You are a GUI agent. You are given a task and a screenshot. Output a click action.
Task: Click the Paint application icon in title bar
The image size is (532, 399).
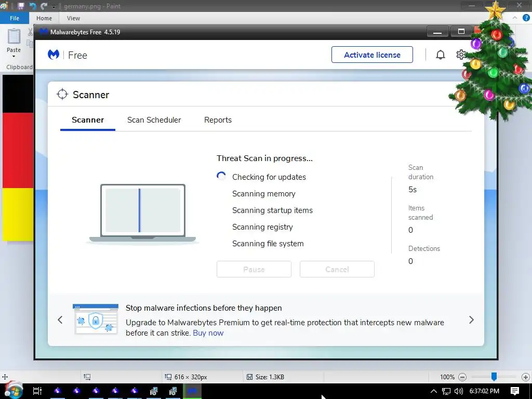(x=4, y=6)
